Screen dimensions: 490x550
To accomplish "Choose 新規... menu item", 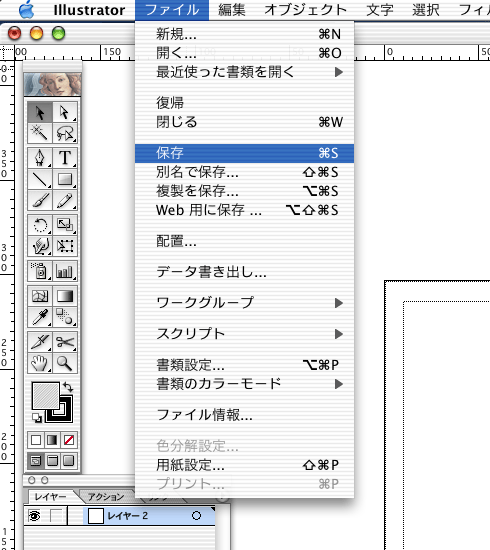I will tap(244, 34).
